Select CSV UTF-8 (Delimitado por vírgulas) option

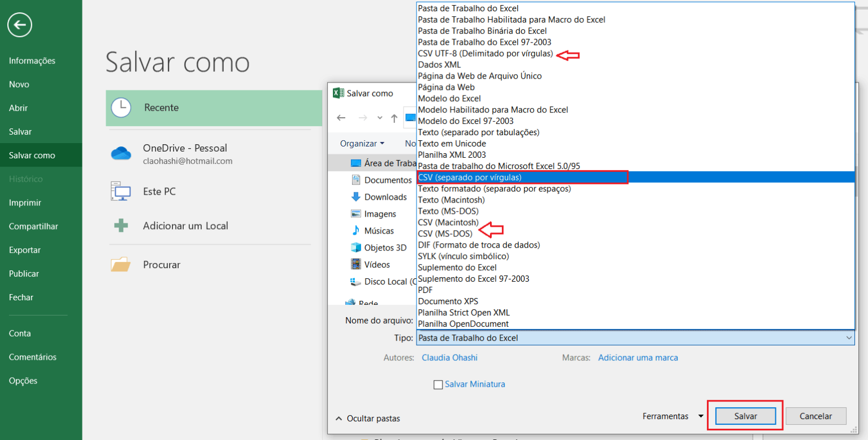(485, 54)
